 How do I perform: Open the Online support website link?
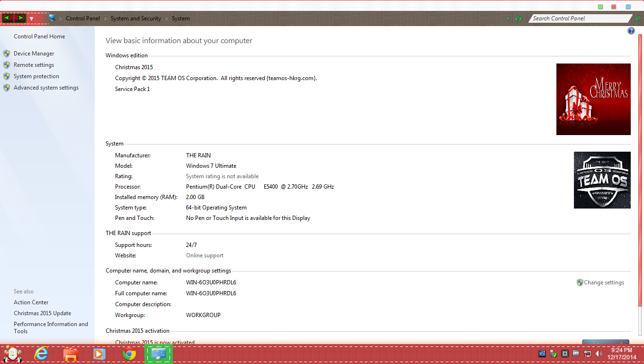pyautogui.click(x=205, y=255)
